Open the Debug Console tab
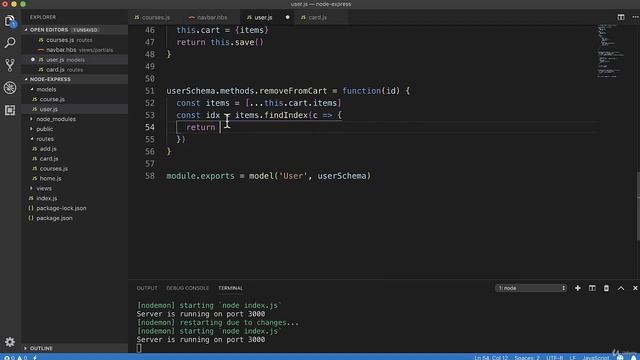Image resolution: width=640 pixels, height=360 pixels. coord(187,288)
